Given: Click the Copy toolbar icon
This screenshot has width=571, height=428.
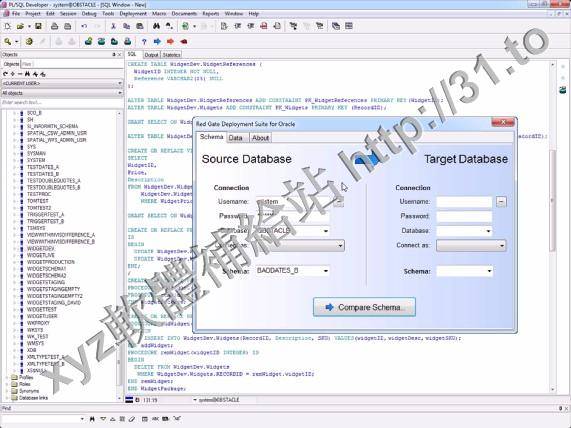Looking at the screenshot, I should [x=126, y=26].
